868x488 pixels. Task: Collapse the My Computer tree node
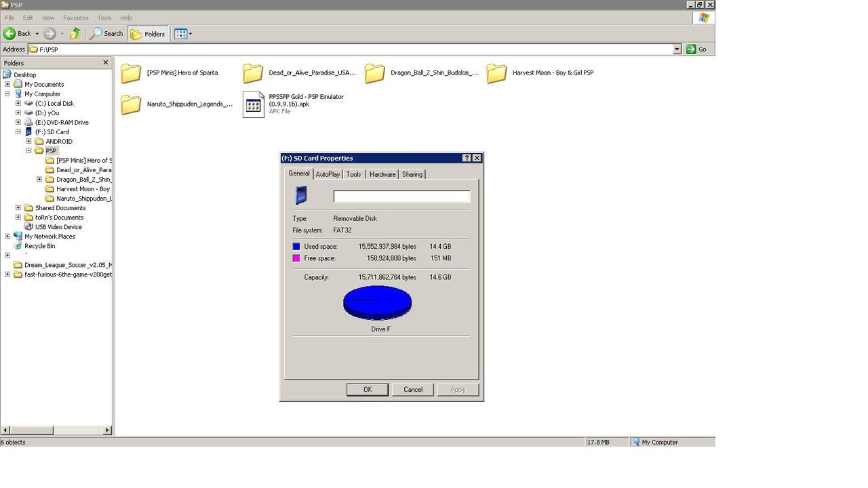point(7,94)
